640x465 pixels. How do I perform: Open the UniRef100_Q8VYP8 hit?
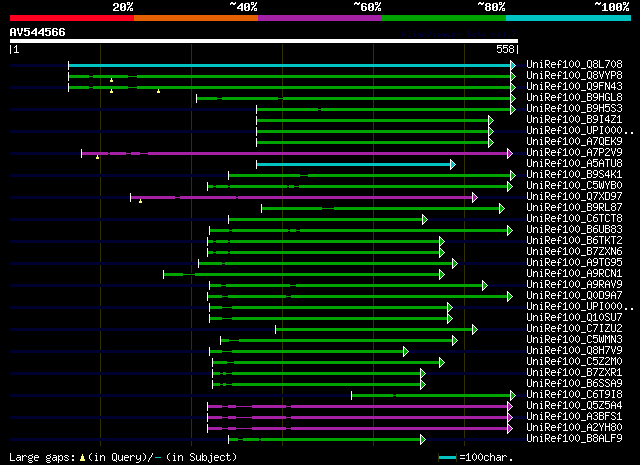(x=574, y=75)
